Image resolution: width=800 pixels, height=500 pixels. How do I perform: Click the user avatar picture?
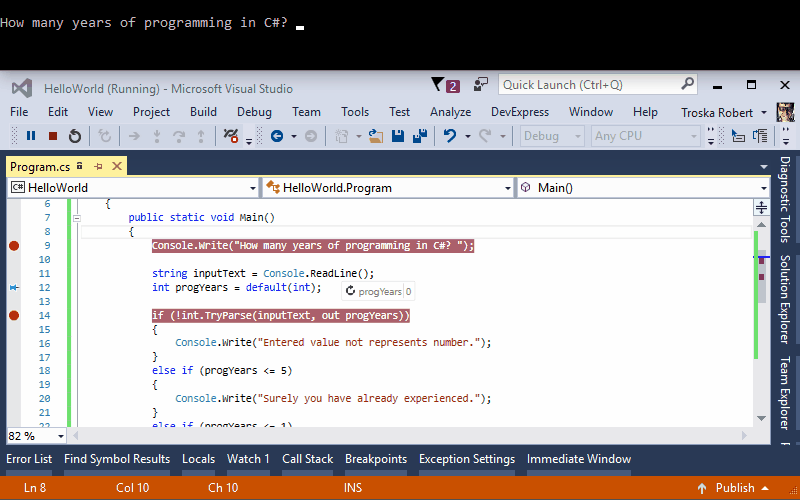(x=785, y=112)
